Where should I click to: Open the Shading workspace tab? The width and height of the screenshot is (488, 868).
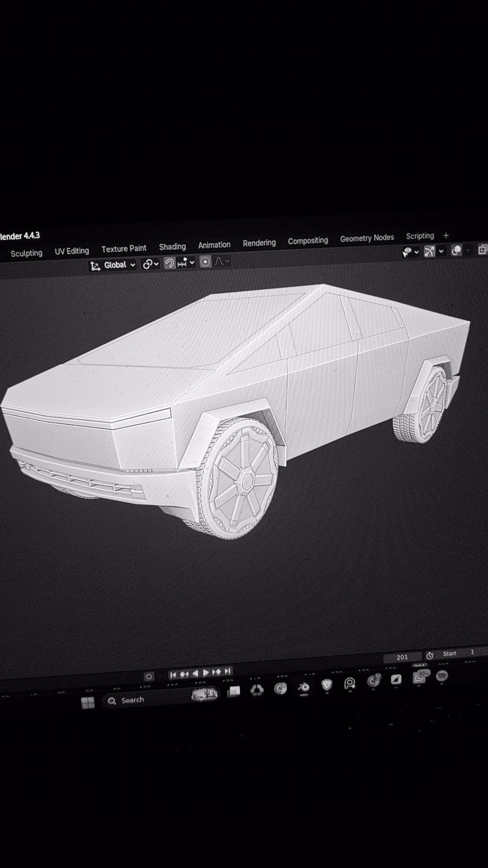(173, 246)
